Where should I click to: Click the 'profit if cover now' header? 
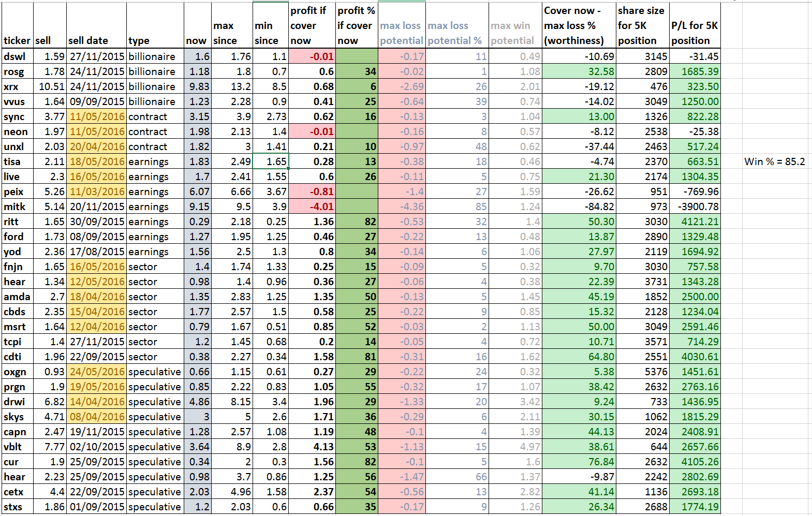click(x=312, y=25)
